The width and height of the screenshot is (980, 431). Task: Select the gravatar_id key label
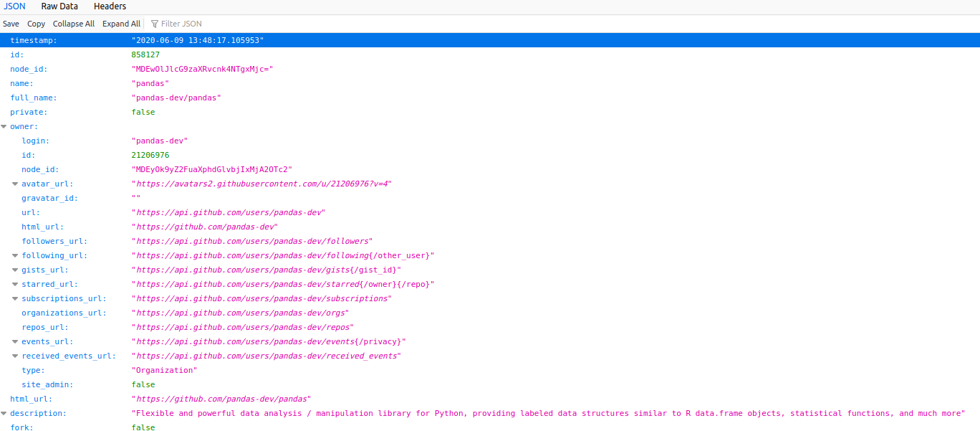(x=49, y=198)
